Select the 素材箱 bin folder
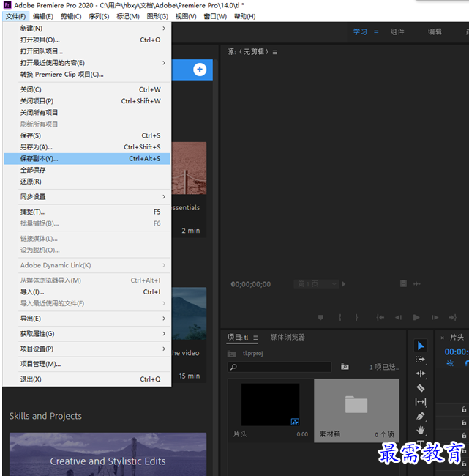Viewport: 469px width, 476px height. coord(356,410)
